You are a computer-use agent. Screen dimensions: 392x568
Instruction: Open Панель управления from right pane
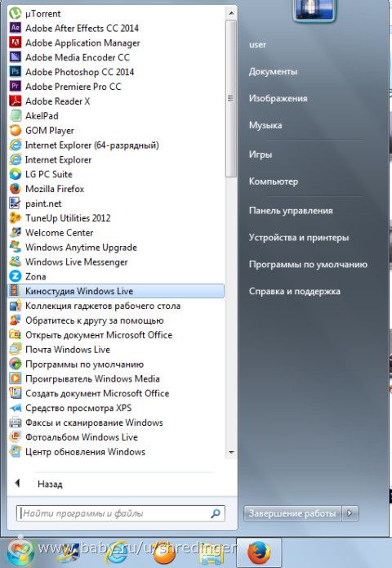(x=291, y=211)
